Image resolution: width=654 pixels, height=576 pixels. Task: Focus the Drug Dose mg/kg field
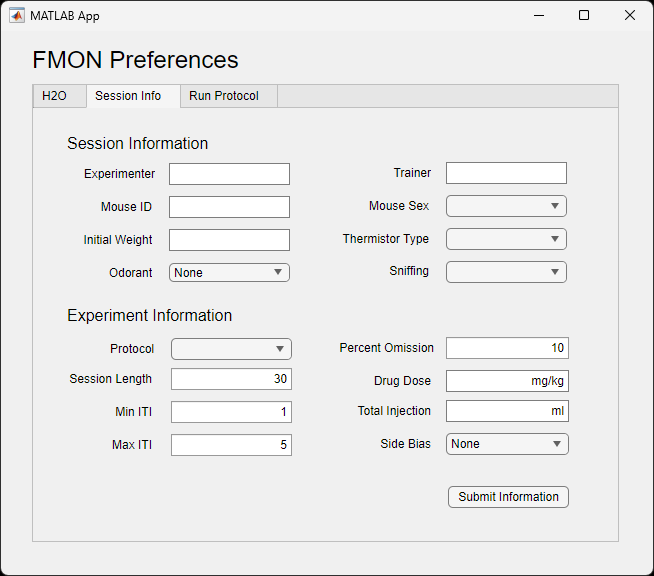click(x=507, y=381)
